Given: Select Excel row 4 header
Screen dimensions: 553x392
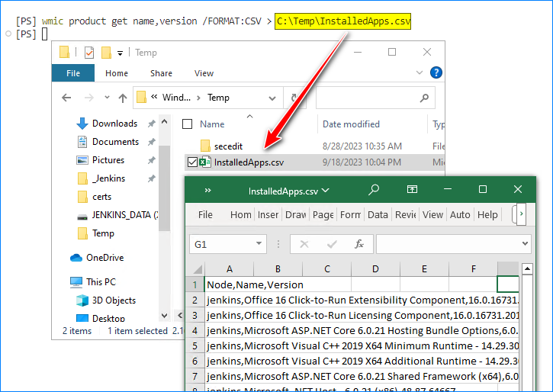Looking at the screenshot, I should coord(195,331).
